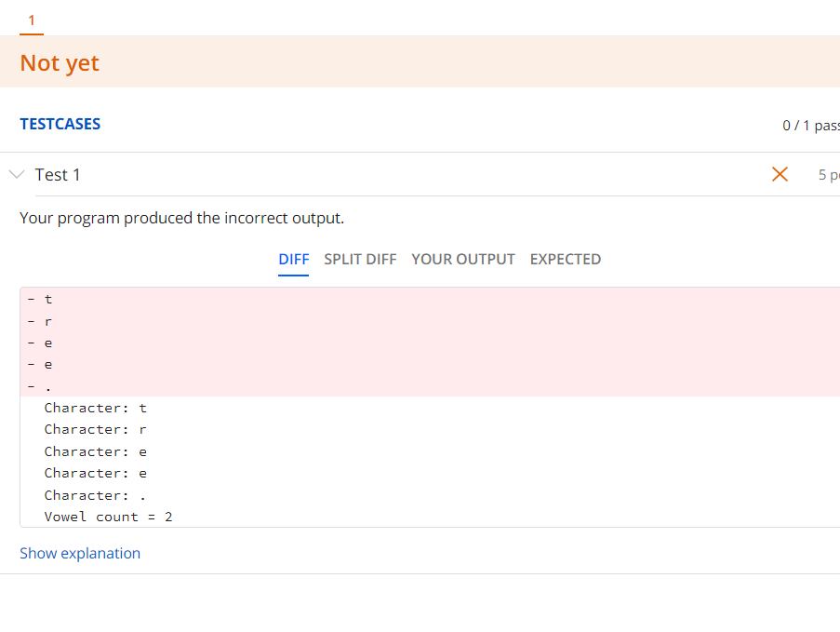Viewport: 840px width, 632px height.
Task: Select the removed line showing '- t'
Action: 41,299
